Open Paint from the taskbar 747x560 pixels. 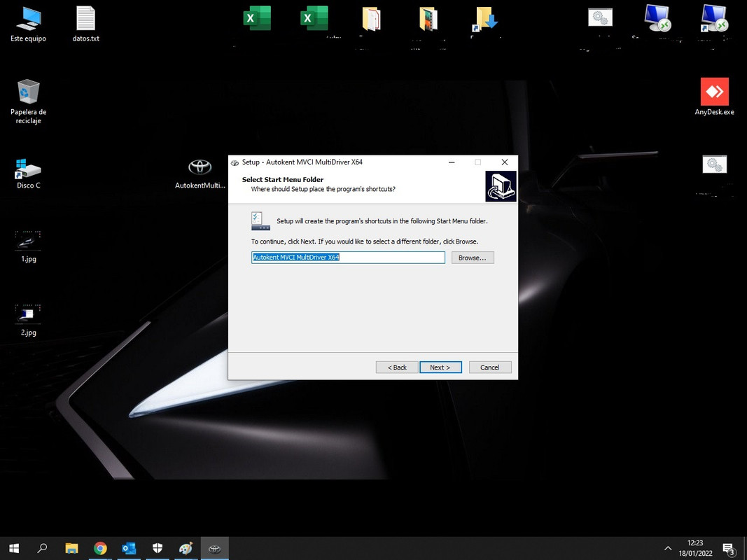click(x=186, y=549)
